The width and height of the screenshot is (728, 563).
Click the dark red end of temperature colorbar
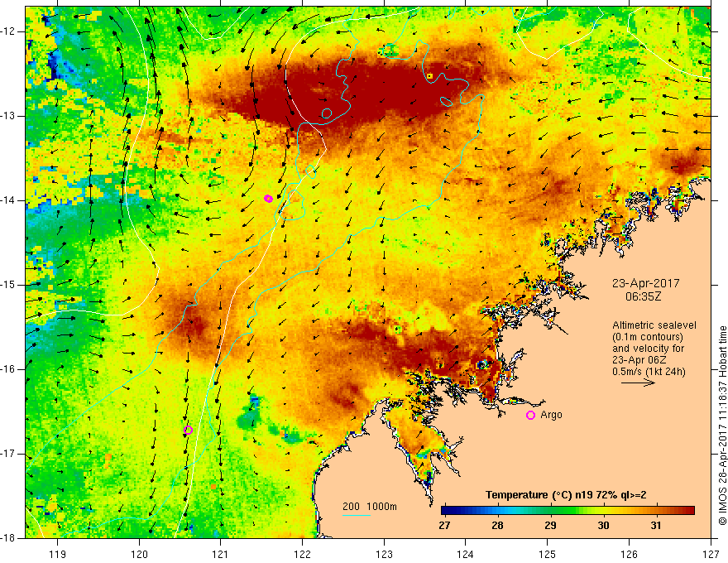click(x=689, y=511)
